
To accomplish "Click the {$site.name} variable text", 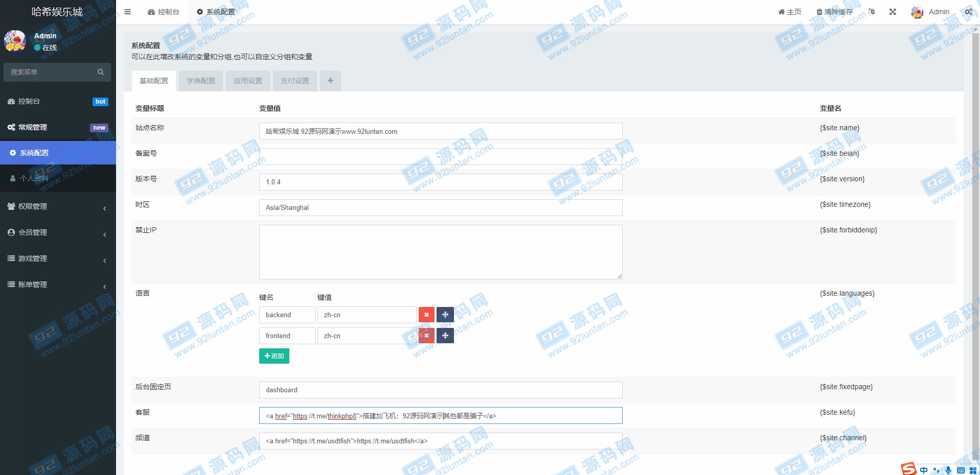I will (x=839, y=128).
